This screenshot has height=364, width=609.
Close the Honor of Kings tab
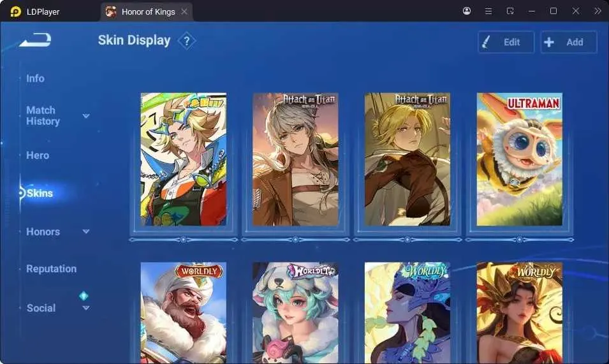point(184,11)
